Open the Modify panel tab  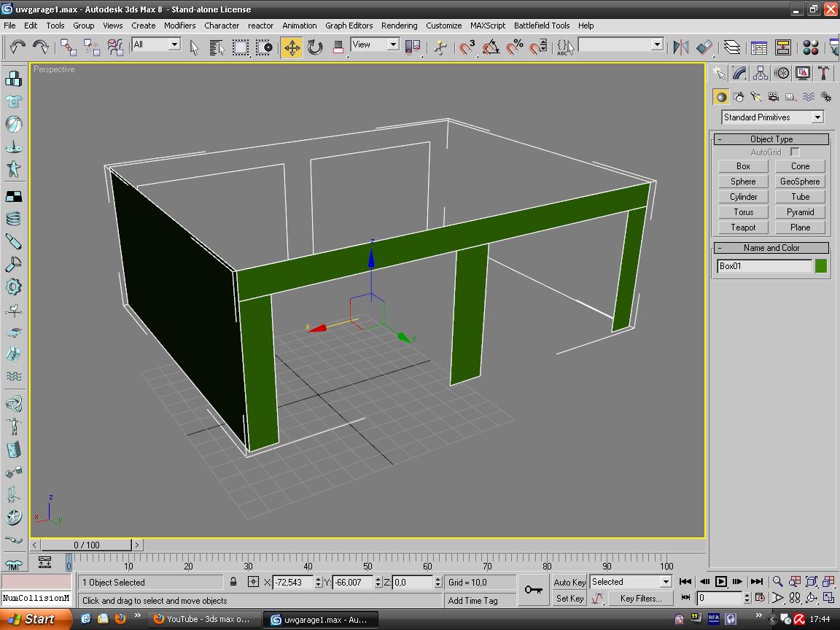(x=740, y=73)
